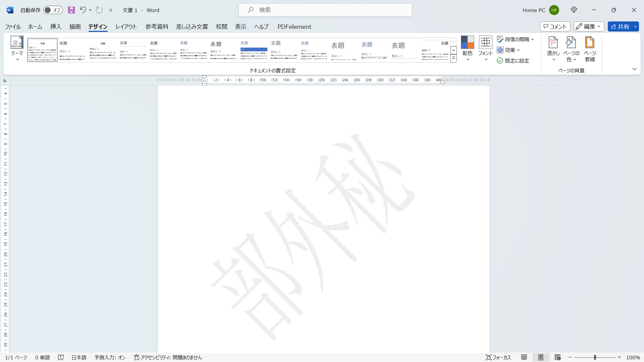The image size is (644, 362).
Task: Open the ファイル tab
Action: click(13, 26)
